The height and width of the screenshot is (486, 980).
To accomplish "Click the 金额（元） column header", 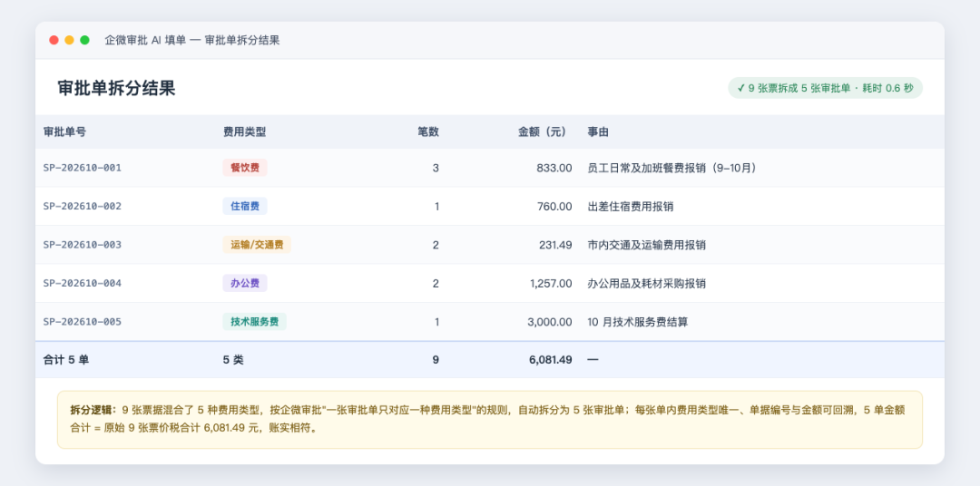I will pos(544,131).
